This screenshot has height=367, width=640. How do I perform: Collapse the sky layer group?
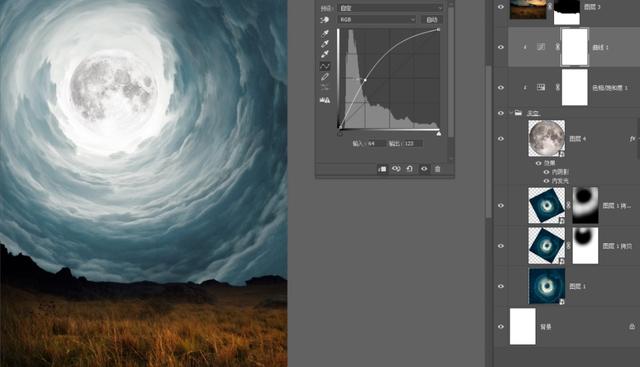point(511,113)
